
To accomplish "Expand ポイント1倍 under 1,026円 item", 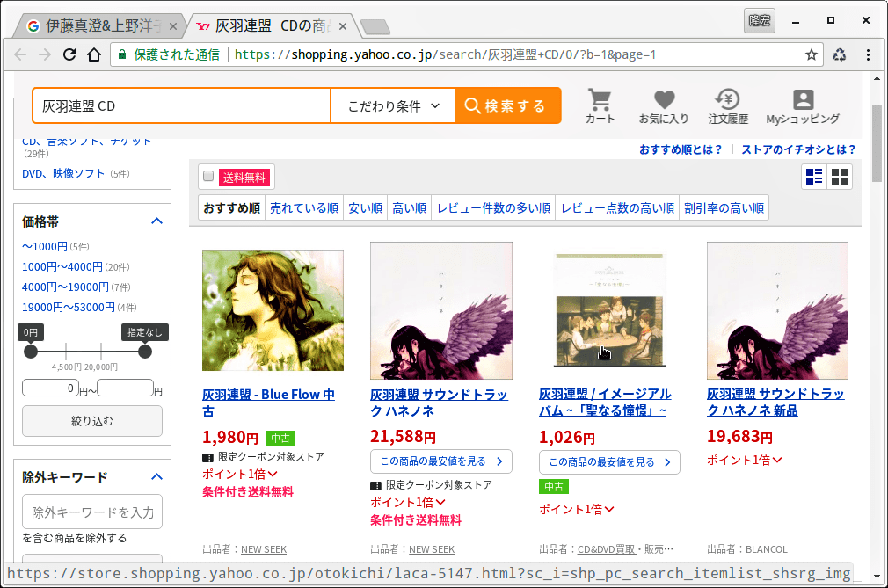I will coord(577,509).
